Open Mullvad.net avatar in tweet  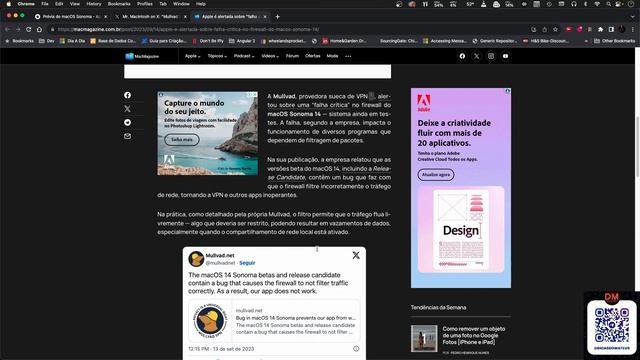coord(196,259)
